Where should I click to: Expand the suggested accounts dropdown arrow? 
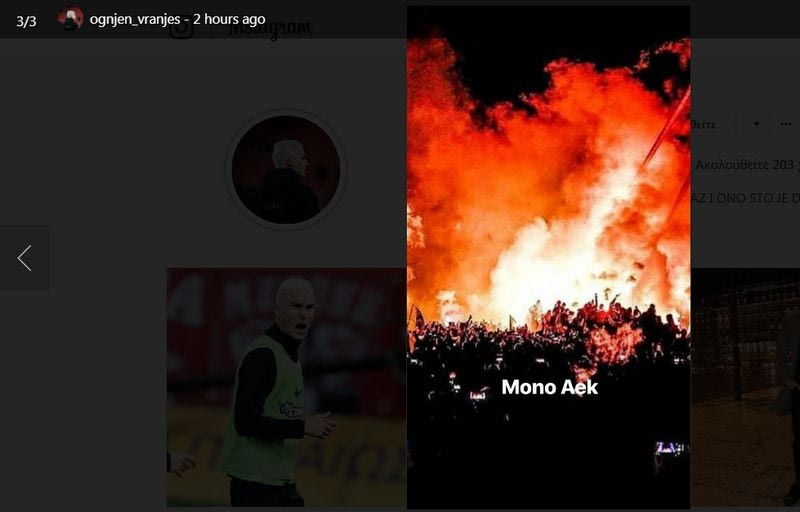pyautogui.click(x=757, y=124)
